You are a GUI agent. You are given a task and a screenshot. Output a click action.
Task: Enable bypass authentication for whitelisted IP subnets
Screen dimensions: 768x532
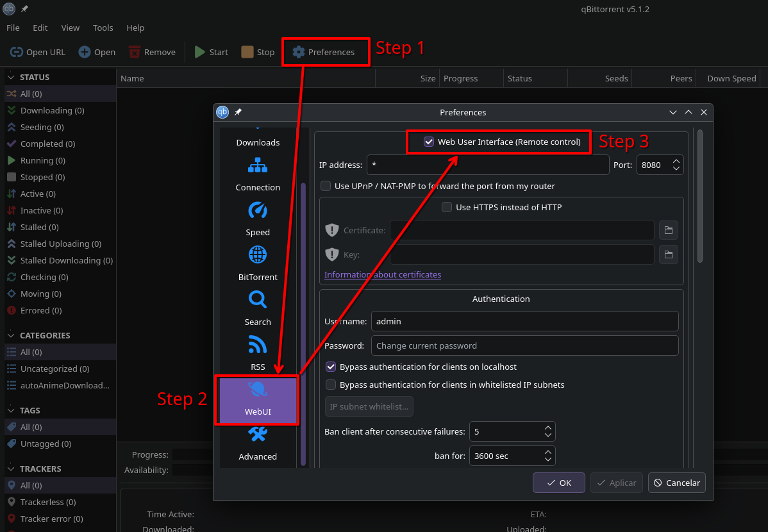(331, 385)
